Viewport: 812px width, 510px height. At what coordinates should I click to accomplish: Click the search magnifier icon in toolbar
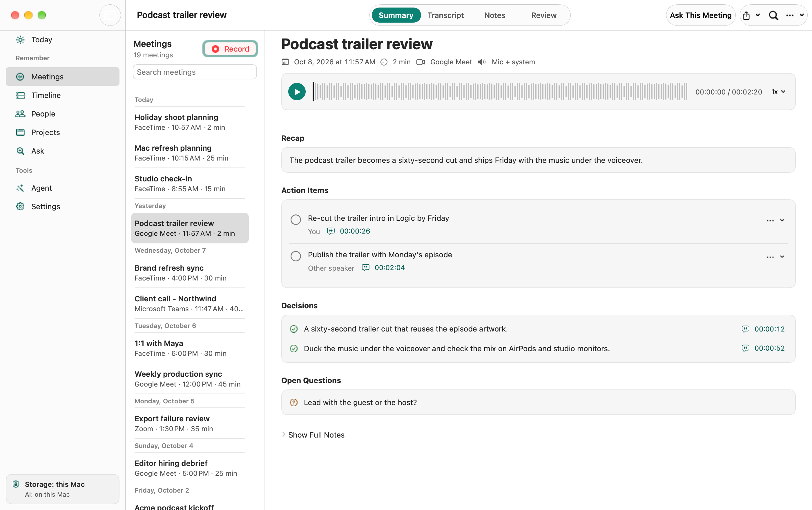(773, 15)
